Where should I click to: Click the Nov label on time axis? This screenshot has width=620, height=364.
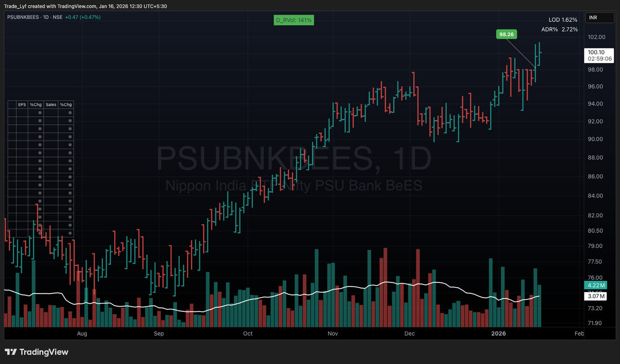[332, 334]
